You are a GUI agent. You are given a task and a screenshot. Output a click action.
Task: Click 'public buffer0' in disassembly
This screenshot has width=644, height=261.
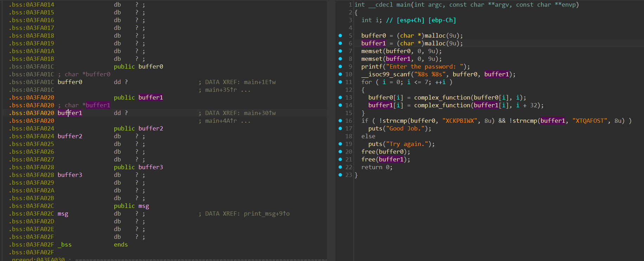point(139,66)
